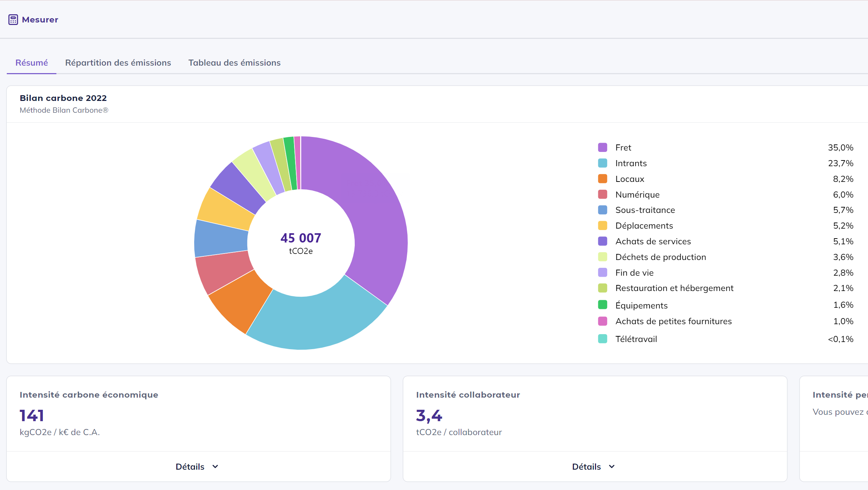Screen dimensions: 868x490
Task: Click the green Équipements legend swatch
Action: point(602,305)
